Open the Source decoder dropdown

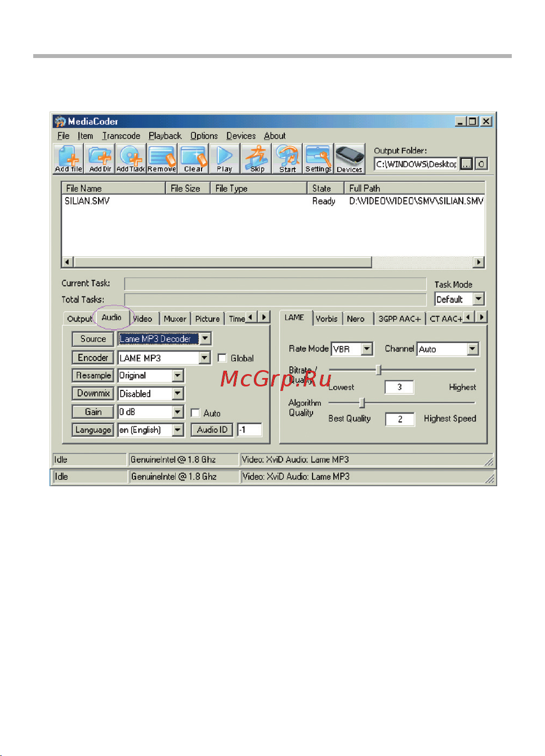click(x=206, y=339)
